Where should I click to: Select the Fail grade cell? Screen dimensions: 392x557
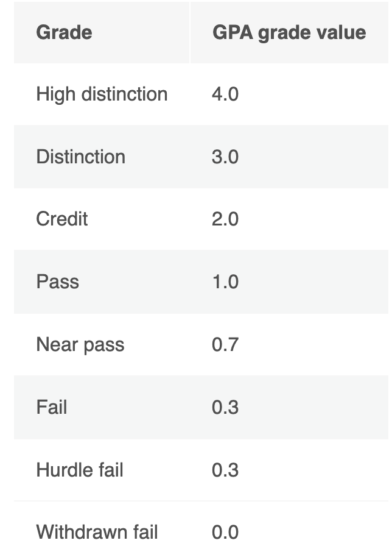click(x=52, y=406)
